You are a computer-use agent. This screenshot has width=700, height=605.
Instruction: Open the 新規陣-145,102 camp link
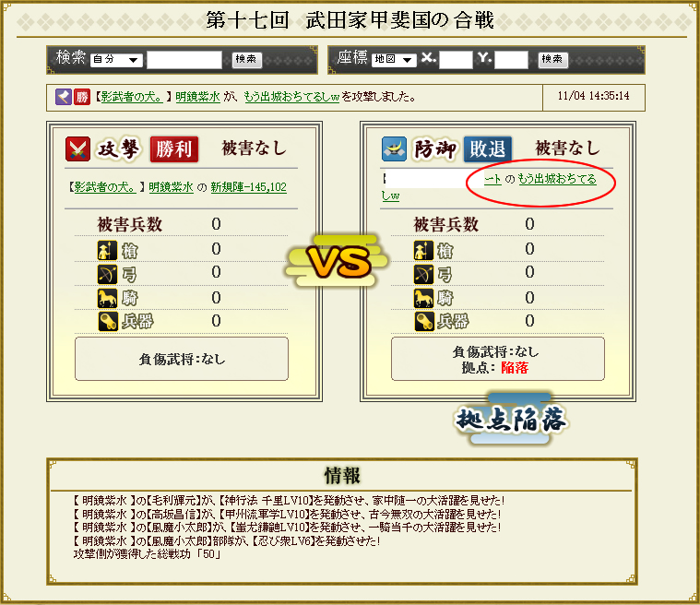pyautogui.click(x=249, y=187)
